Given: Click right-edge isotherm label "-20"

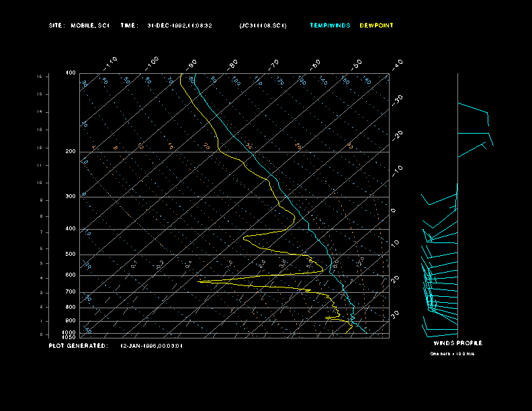Looking at the screenshot, I should coord(398,136).
